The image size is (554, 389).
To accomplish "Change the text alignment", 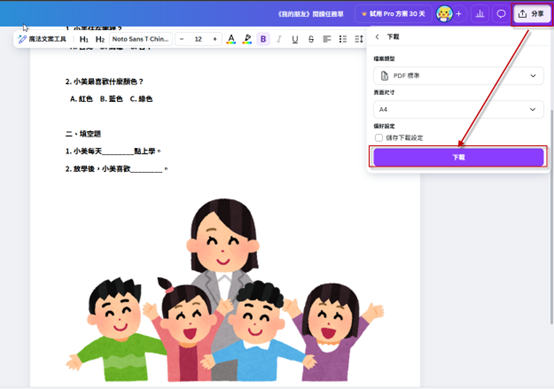I will coord(327,39).
